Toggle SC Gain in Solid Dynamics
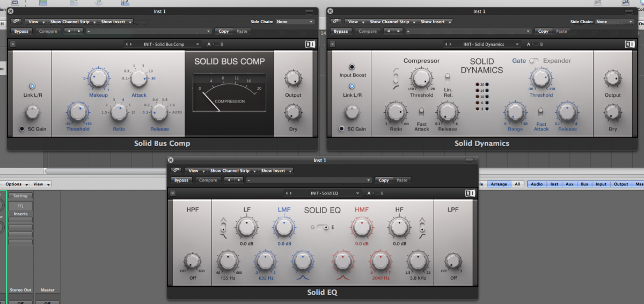644x304 pixels. point(342,129)
